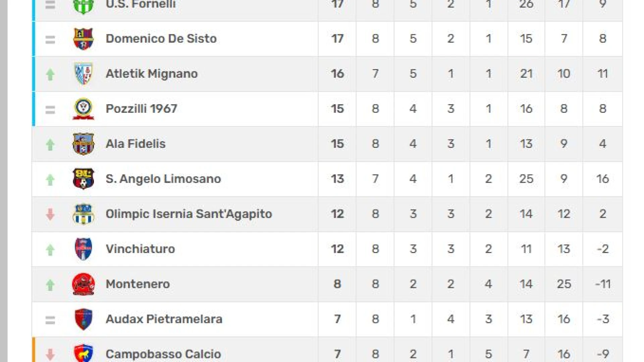Click the Vinchiaturo team shield
644x362 pixels.
pyautogui.click(x=83, y=249)
